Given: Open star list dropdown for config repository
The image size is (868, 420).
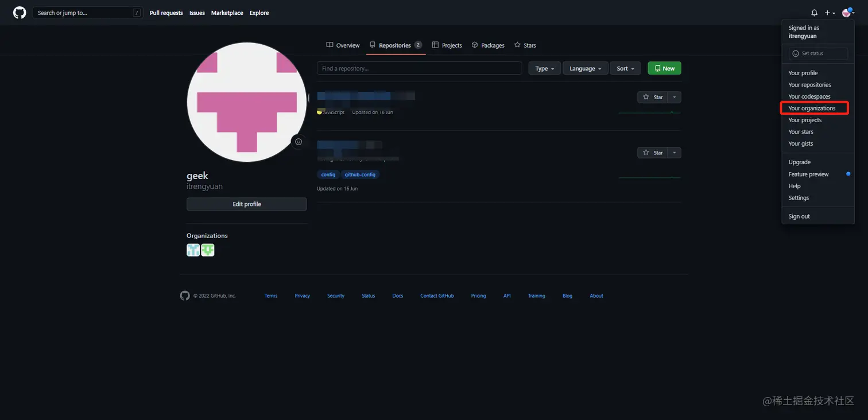Looking at the screenshot, I should point(675,153).
